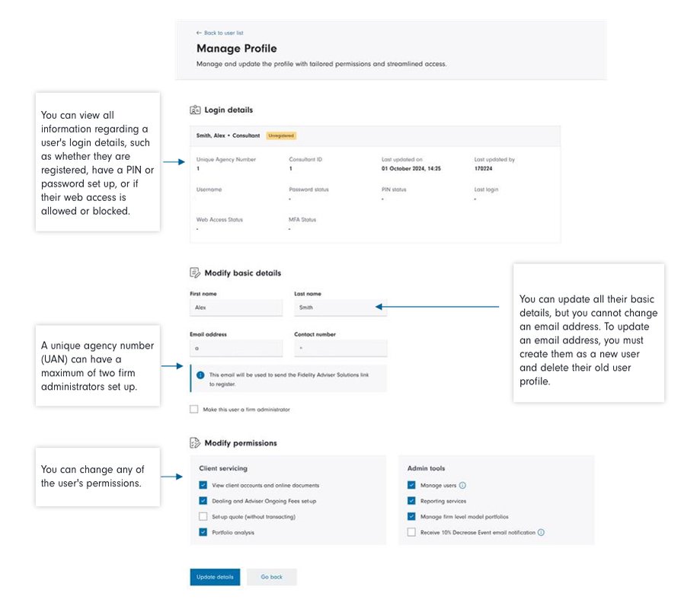
Task: Click the Modify permissions section icon
Action: click(x=195, y=442)
